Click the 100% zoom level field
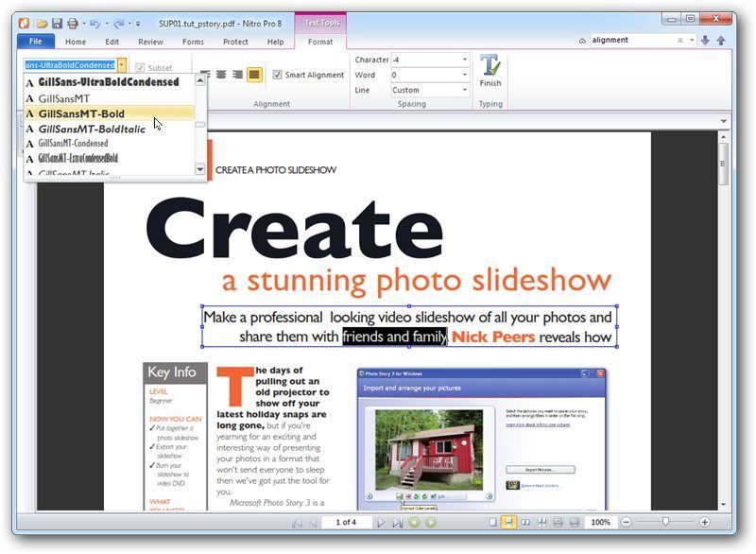Image resolution: width=756 pixels, height=554 pixels. coord(600,522)
